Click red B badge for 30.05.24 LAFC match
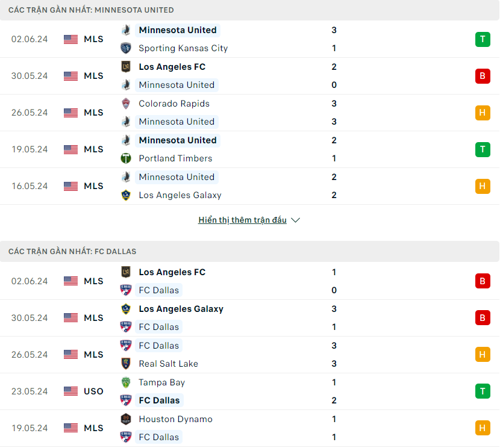This screenshot has height=448, width=500. point(483,76)
